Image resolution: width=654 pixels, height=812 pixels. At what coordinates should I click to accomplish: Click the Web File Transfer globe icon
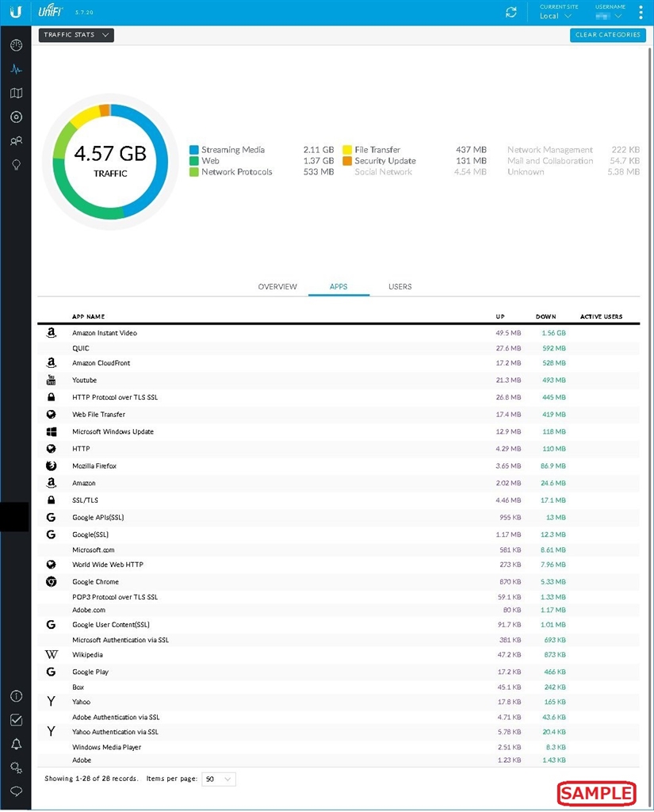coord(51,414)
